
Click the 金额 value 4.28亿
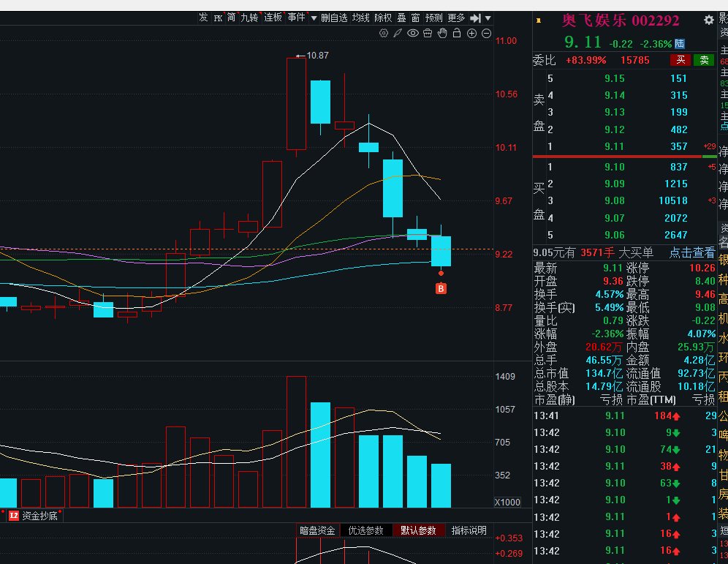click(x=699, y=360)
